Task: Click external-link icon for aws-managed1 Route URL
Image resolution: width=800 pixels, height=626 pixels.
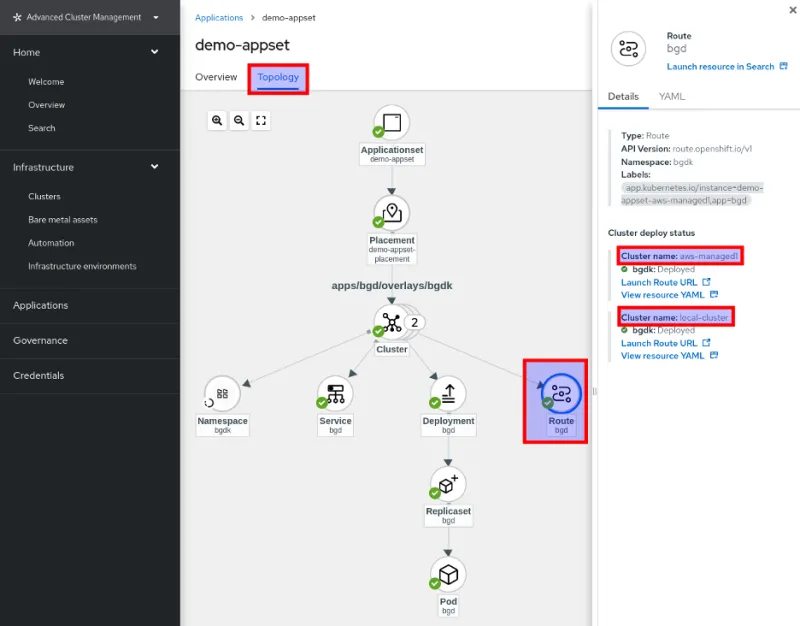Action: 707,282
